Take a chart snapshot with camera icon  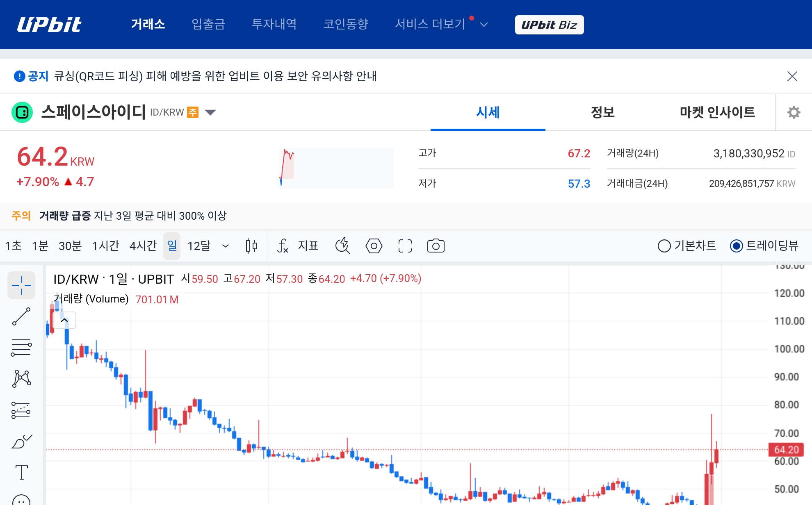[436, 246]
